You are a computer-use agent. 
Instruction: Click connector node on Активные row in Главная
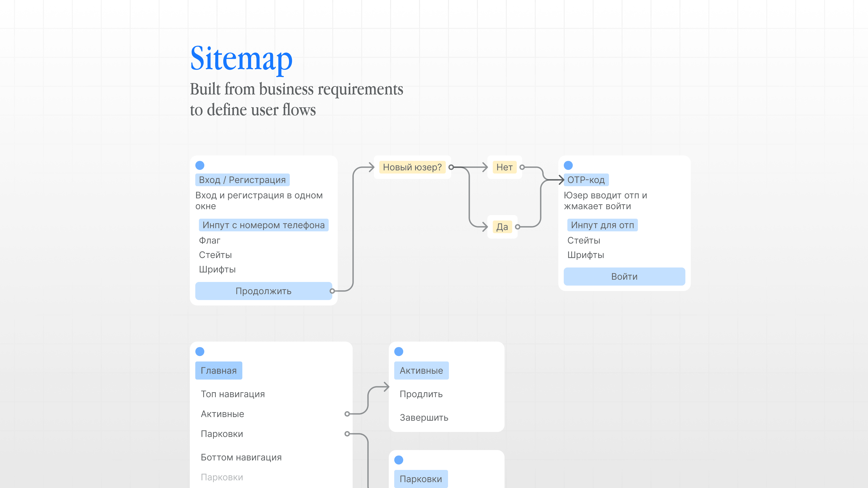pyautogui.click(x=347, y=414)
